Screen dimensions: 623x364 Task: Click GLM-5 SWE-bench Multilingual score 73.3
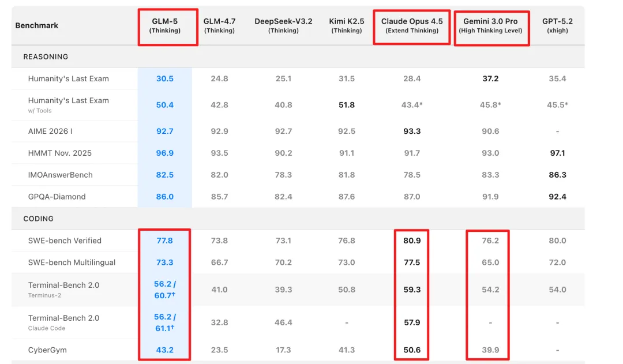(x=165, y=262)
